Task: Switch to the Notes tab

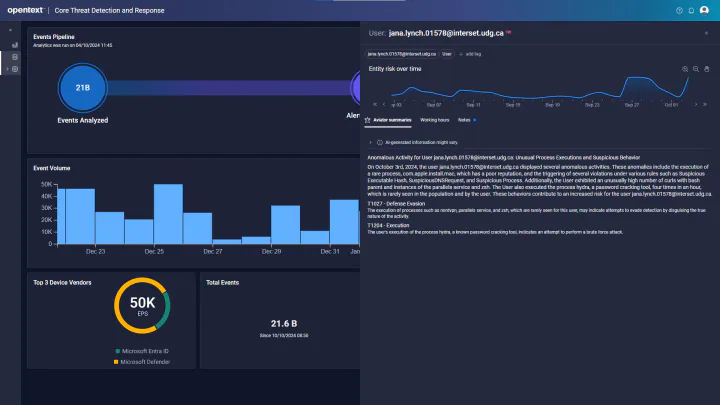Action: tap(465, 120)
